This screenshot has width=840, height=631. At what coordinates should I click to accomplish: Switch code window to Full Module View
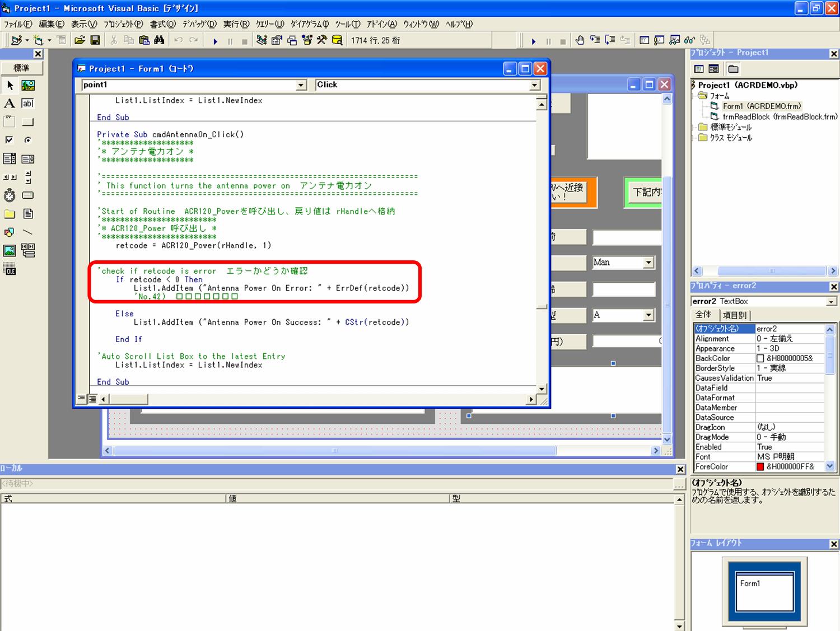92,399
